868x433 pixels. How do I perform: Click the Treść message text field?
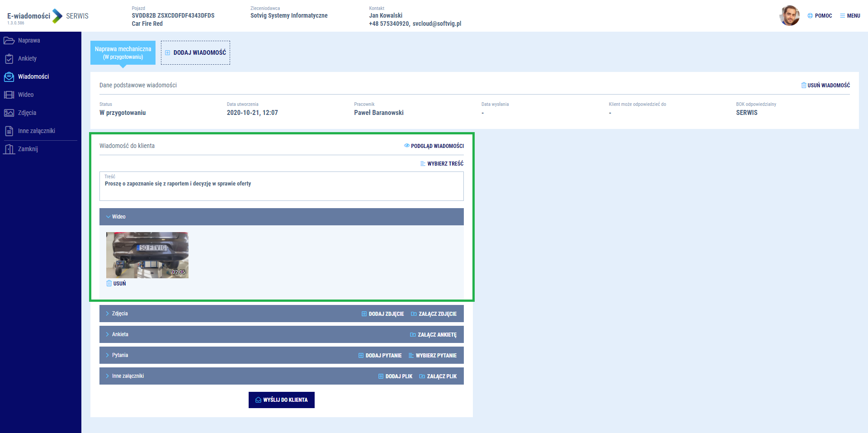tap(281, 188)
